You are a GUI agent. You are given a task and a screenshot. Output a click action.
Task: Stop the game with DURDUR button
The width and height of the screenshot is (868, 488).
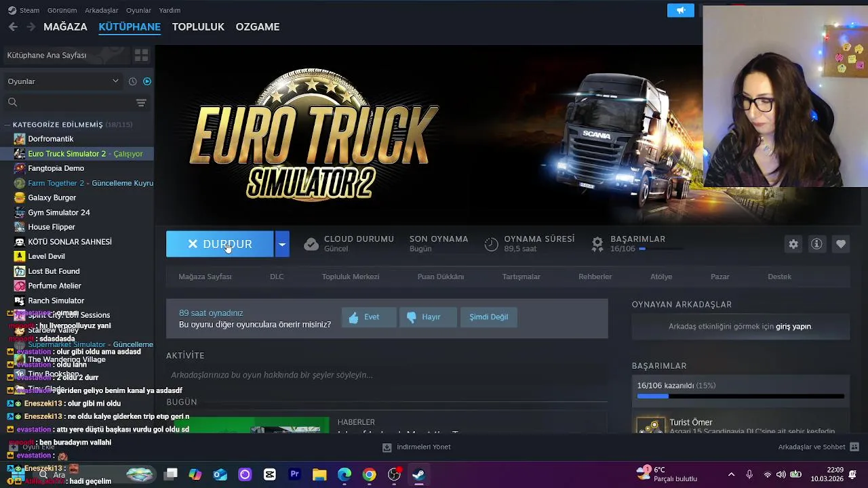tap(220, 244)
